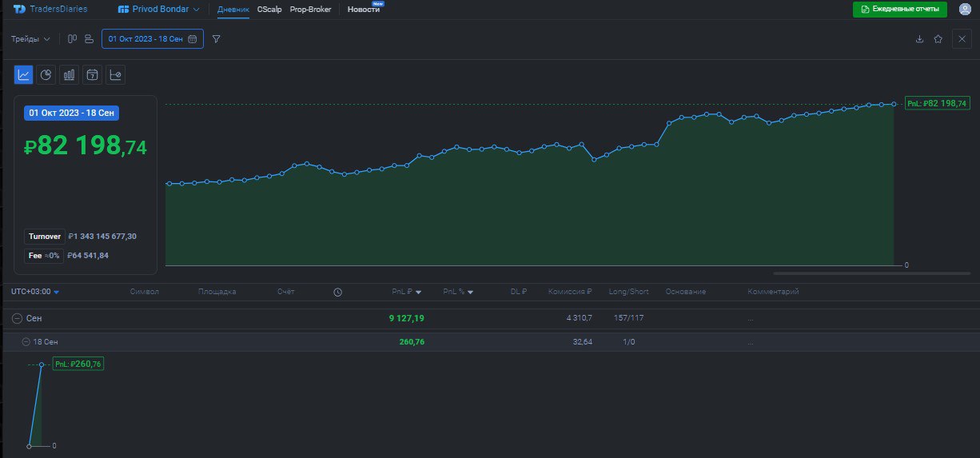Click the TradersDiaries logo

50,10
